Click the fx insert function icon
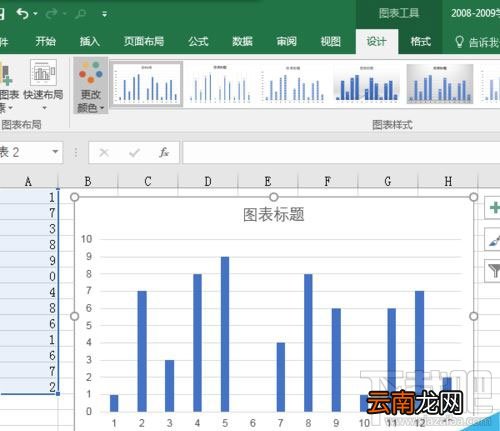This screenshot has height=431, width=500. [x=164, y=153]
